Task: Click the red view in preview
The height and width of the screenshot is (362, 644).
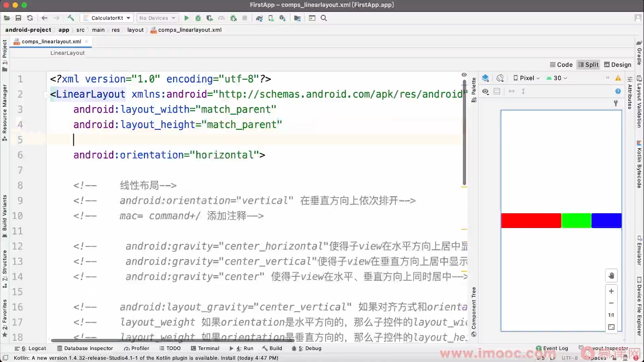Action: [x=531, y=221]
